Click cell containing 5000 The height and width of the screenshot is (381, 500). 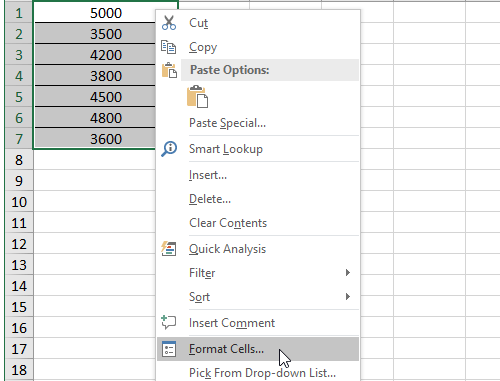click(x=95, y=13)
